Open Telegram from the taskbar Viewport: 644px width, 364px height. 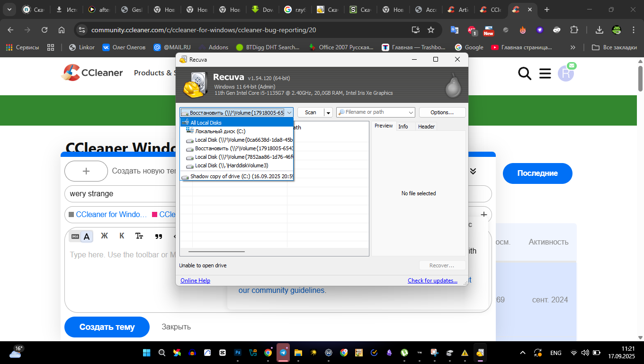click(283, 353)
